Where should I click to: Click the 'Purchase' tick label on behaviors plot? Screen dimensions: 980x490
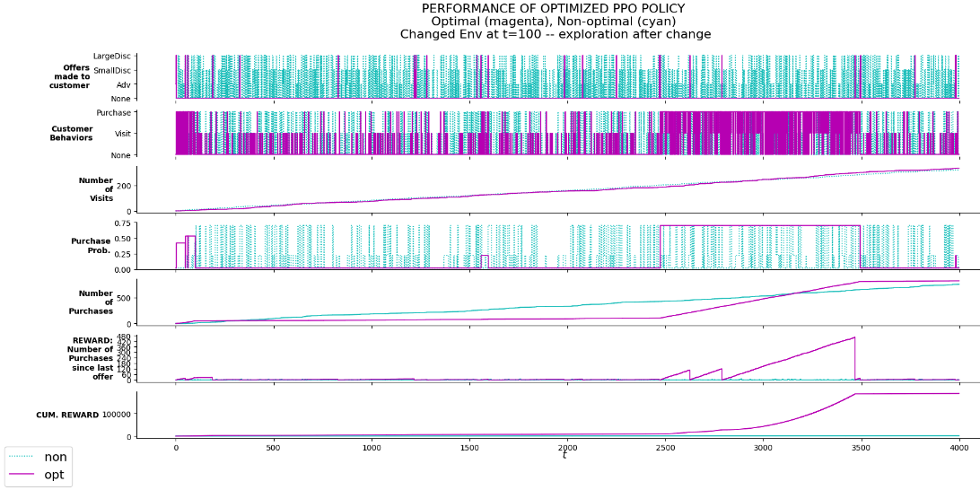113,113
